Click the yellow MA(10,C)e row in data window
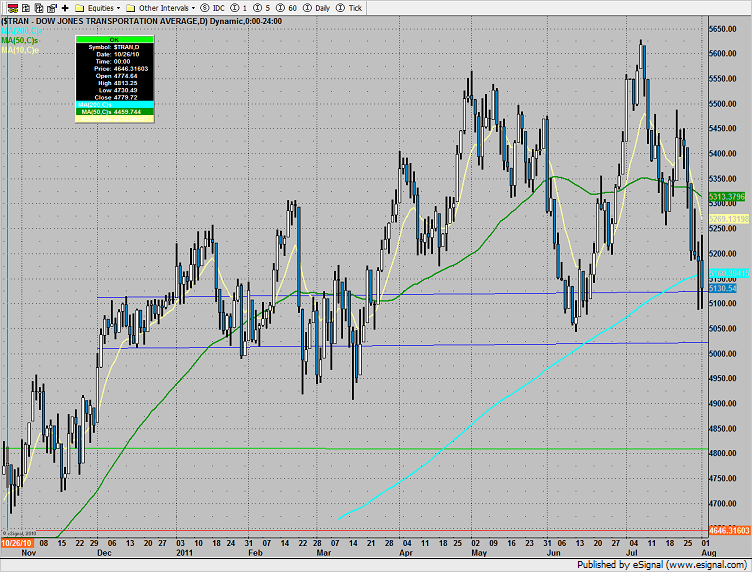The height and width of the screenshot is (572, 752). [x=115, y=118]
